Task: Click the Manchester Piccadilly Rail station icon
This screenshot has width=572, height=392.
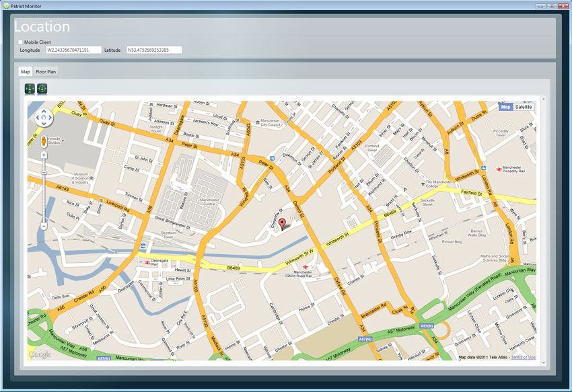Action: coord(498,169)
